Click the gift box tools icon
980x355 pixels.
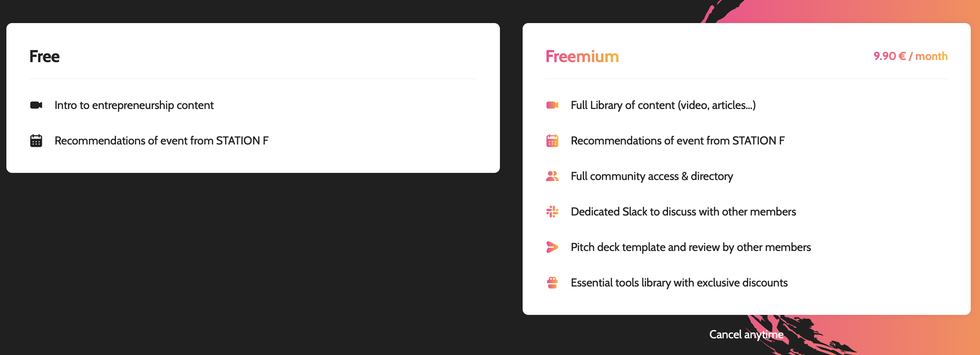pos(552,283)
